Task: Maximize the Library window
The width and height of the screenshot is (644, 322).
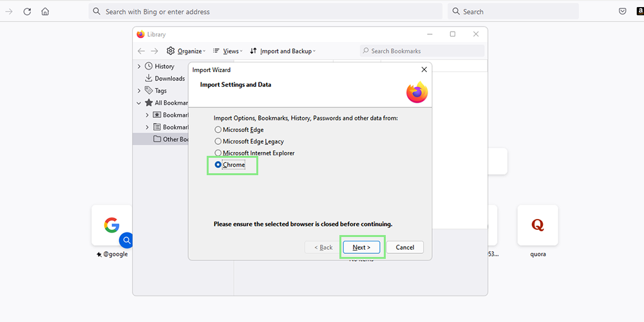Action: click(x=453, y=34)
